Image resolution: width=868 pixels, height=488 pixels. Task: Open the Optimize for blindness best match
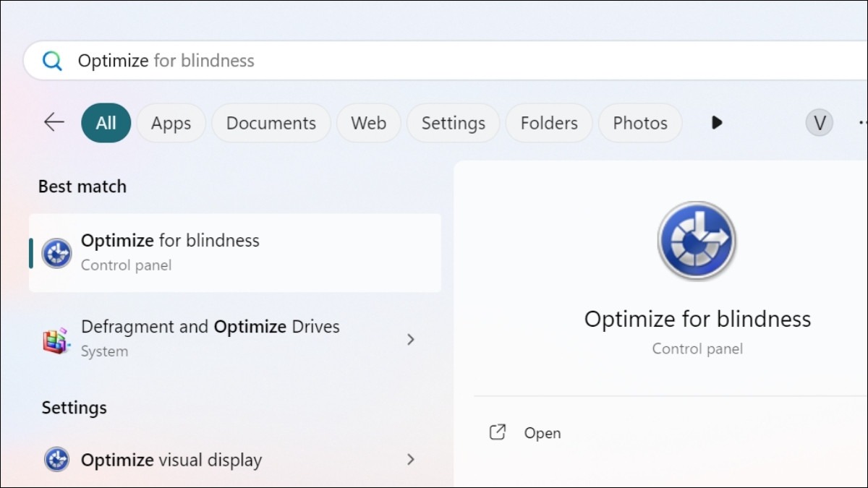pyautogui.click(x=235, y=253)
